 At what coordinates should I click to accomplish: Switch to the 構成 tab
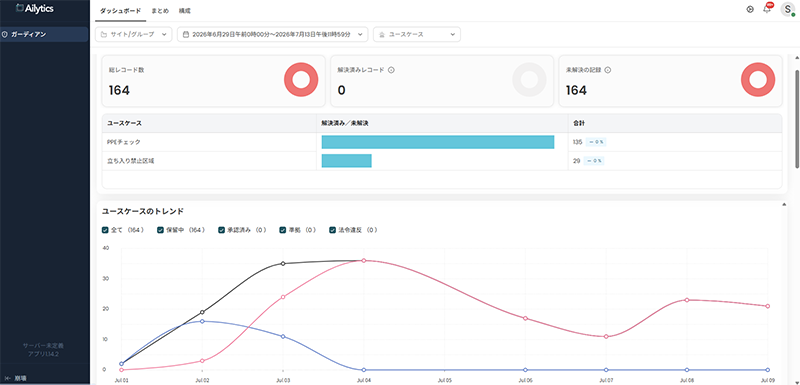coord(185,10)
